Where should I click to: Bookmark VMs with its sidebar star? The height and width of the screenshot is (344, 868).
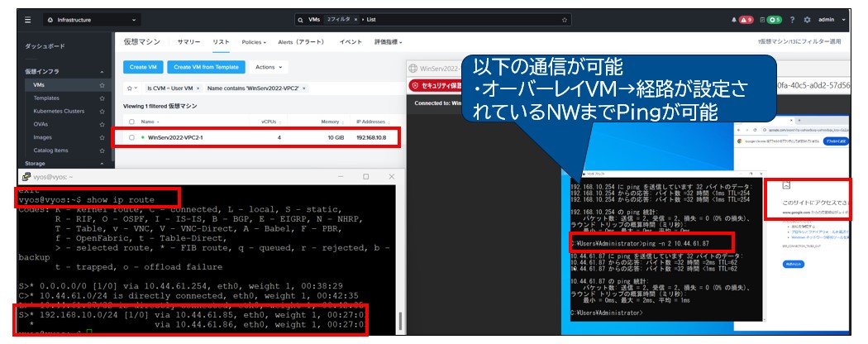point(102,84)
